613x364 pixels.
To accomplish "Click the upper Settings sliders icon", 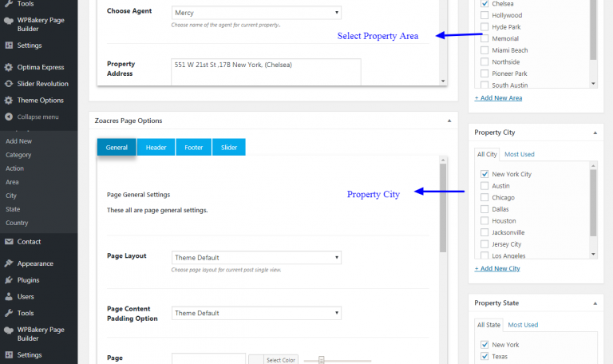I will [x=9, y=45].
